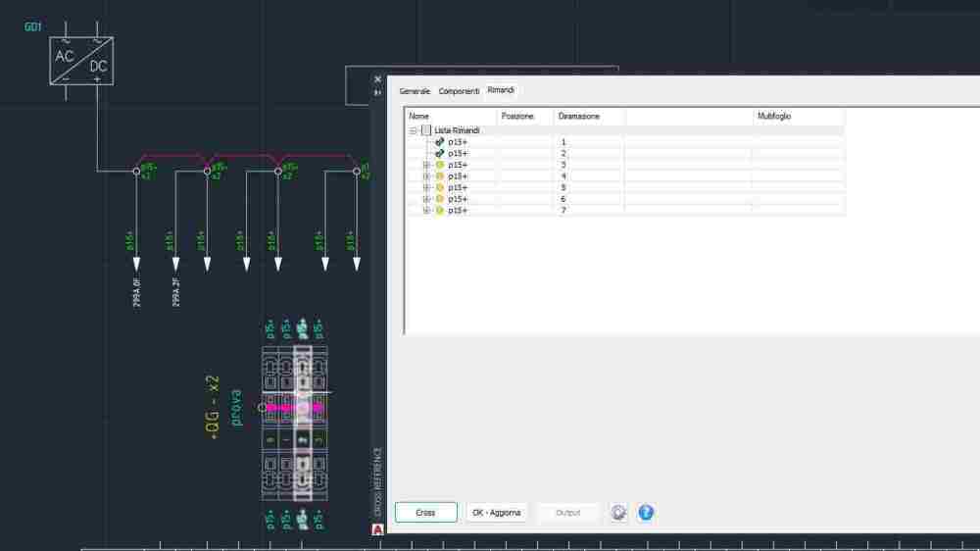Select the yellow -0G - x2 terminal label

(213, 407)
